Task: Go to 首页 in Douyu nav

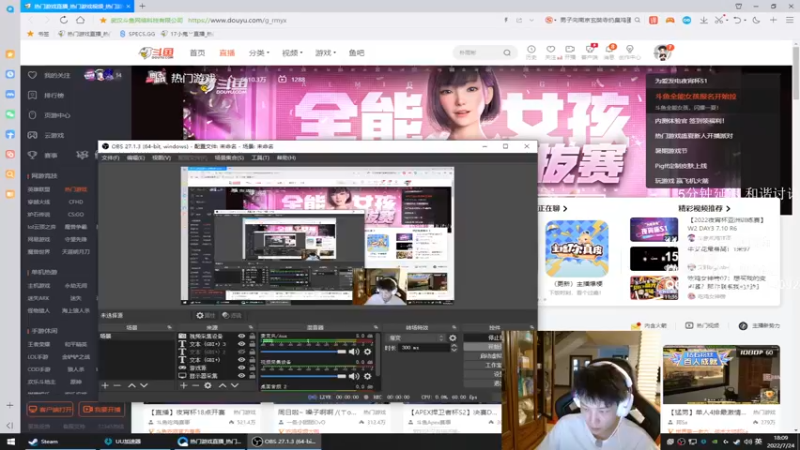Action: pos(197,53)
